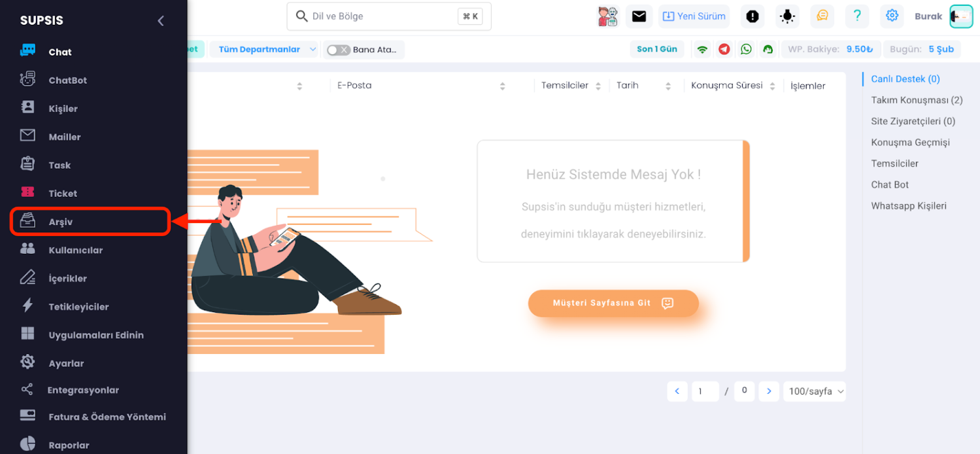Viewport: 980px width, 454px height.
Task: Sort by the Tarih column arrows
Action: (x=668, y=86)
